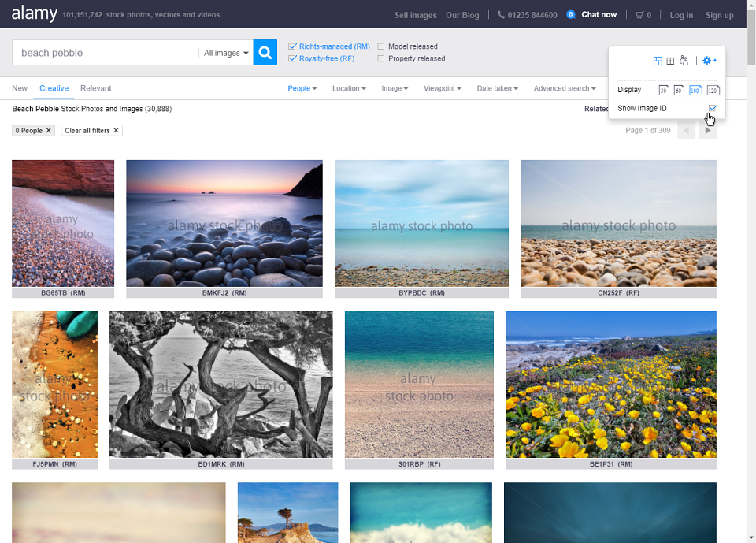
Task: Click the blue search magnifier button
Action: (265, 52)
